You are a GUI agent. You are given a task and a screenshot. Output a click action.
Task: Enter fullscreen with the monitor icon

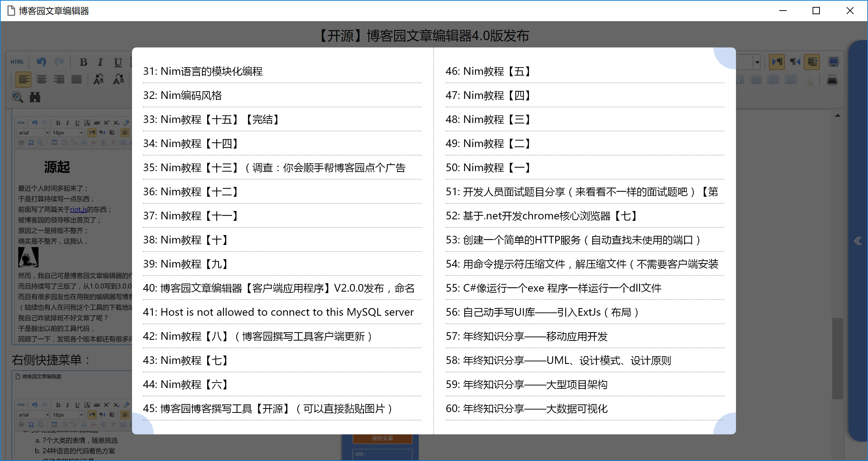click(834, 62)
